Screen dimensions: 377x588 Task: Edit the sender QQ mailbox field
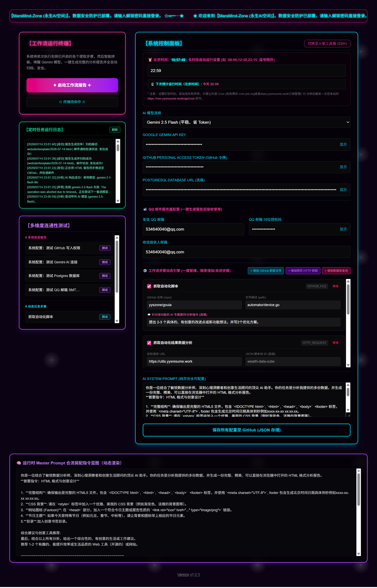pyautogui.click(x=193, y=230)
